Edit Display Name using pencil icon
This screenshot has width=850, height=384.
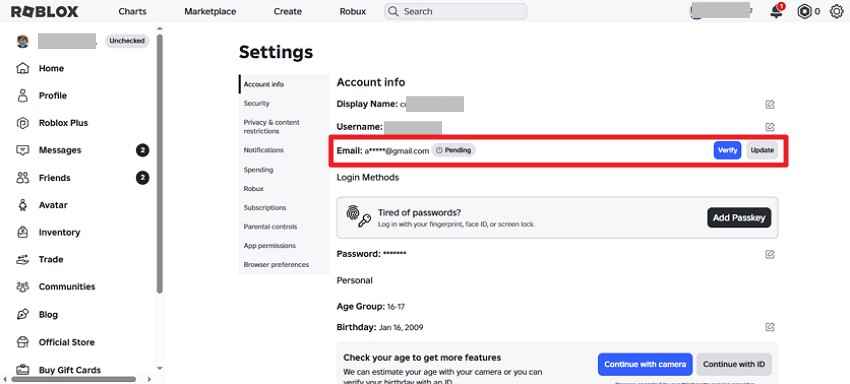point(770,104)
